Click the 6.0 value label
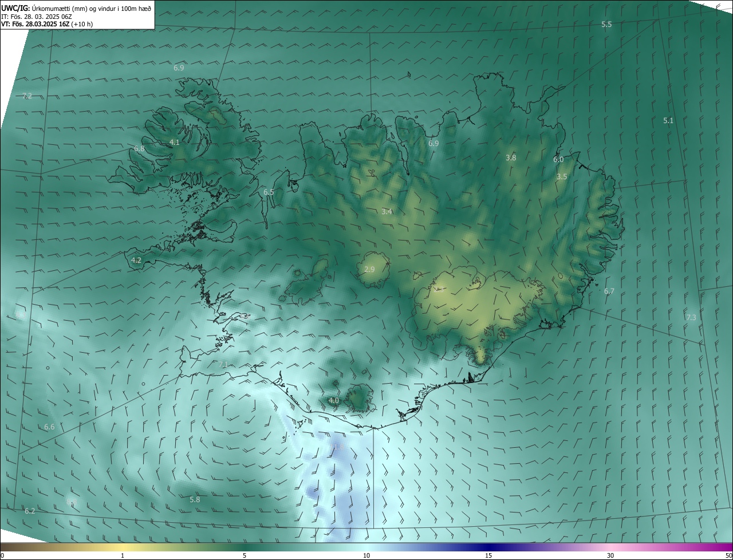Screen dimensions: 733x560 558,159
